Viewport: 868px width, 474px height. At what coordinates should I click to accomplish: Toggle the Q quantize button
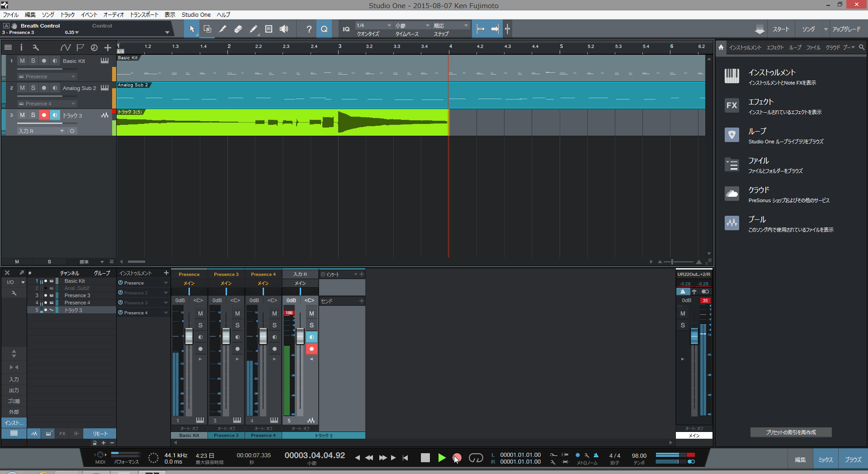tap(324, 29)
